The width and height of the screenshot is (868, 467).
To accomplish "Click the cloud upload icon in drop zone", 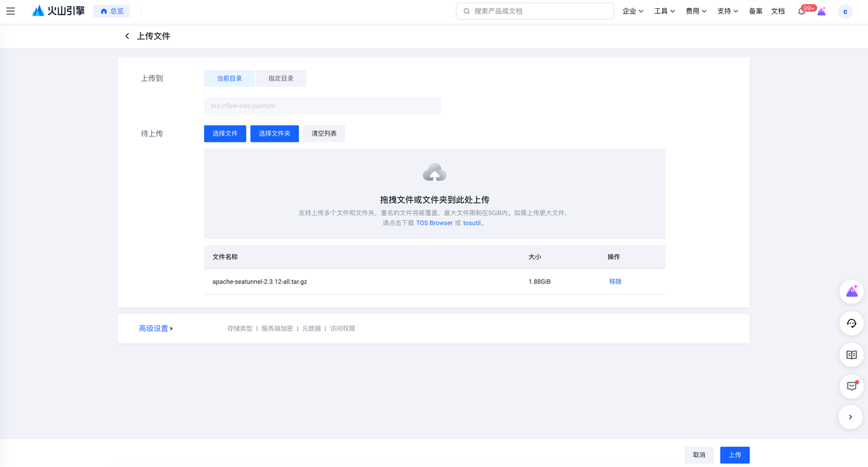I will pos(435,172).
